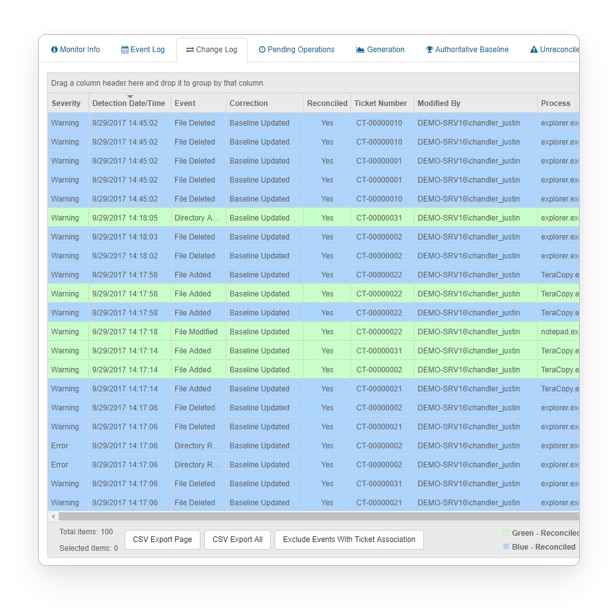614x615 pixels.
Task: Switch to the Event Log tab
Action: pyautogui.click(x=143, y=50)
